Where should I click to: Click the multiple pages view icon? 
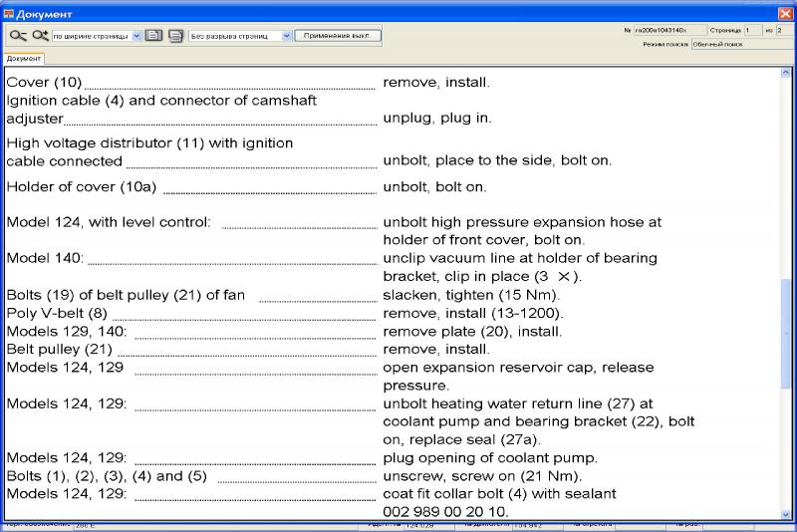pyautogui.click(x=175, y=35)
